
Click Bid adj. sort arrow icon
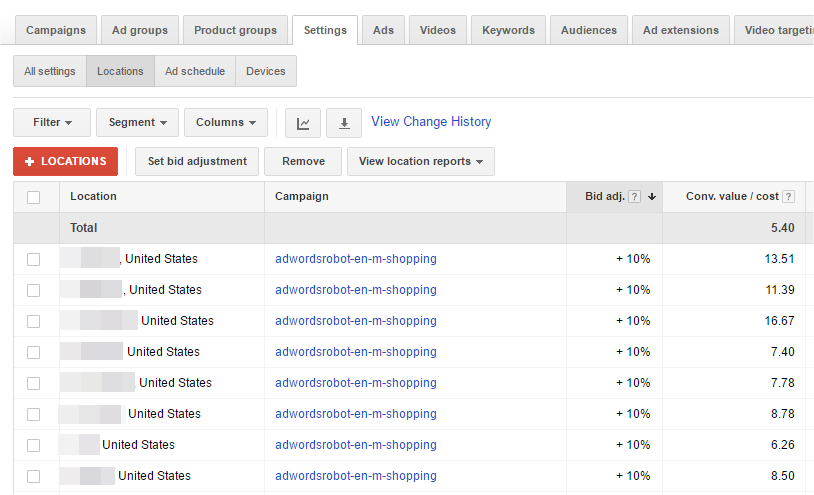652,197
